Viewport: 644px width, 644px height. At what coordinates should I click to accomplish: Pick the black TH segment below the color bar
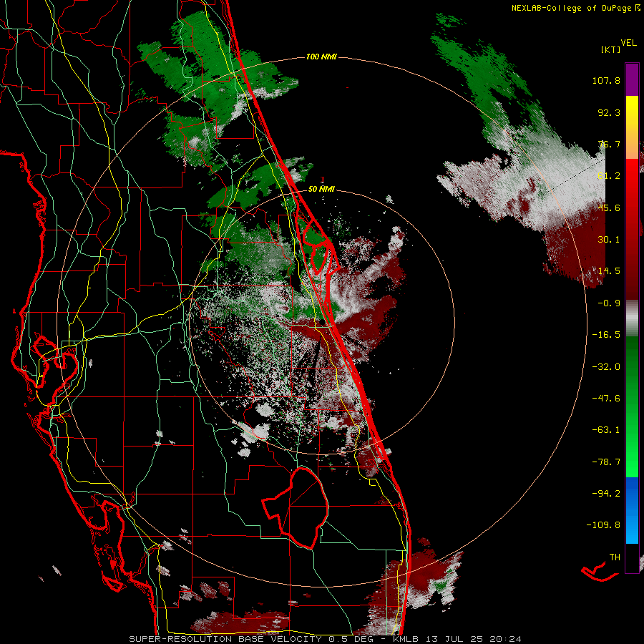coord(632,557)
